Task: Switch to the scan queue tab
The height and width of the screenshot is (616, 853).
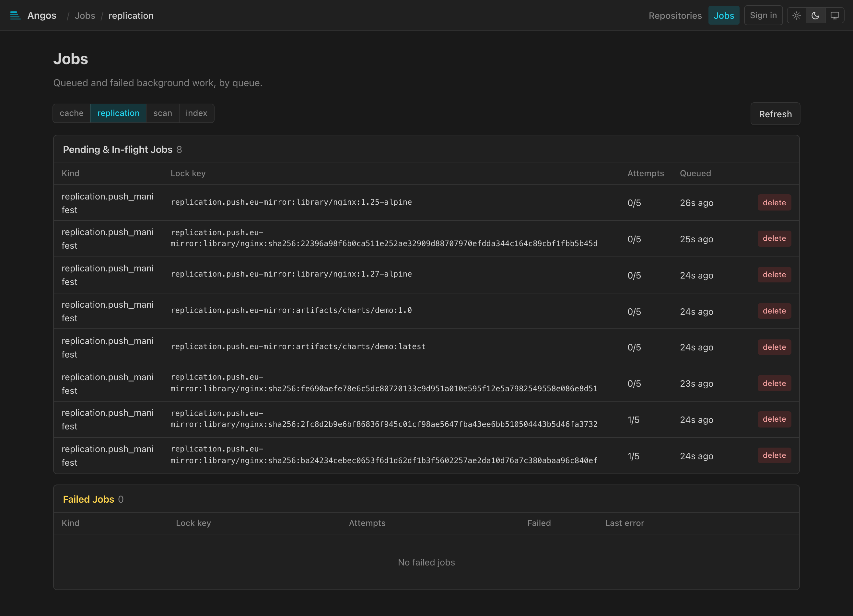Action: click(162, 113)
